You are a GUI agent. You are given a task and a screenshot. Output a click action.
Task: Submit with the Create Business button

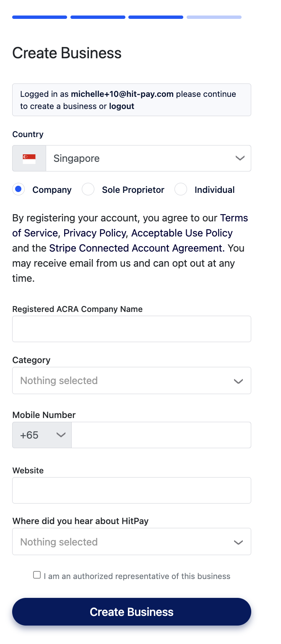132,612
